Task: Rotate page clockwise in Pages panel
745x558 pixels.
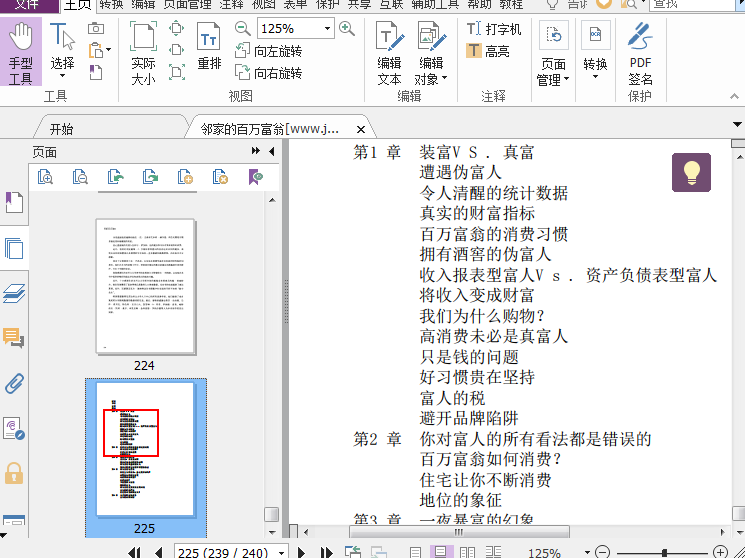Action: pos(150,176)
